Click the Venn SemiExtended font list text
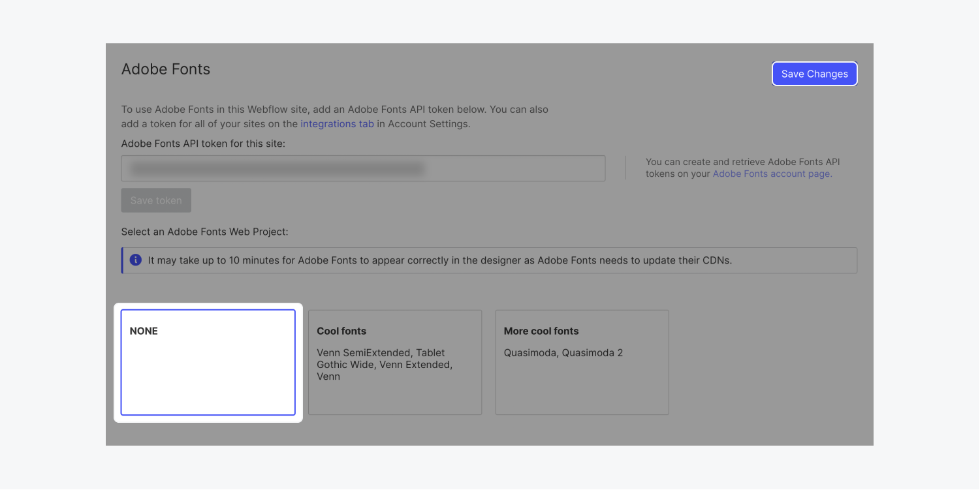The width and height of the screenshot is (980, 490). (385, 365)
